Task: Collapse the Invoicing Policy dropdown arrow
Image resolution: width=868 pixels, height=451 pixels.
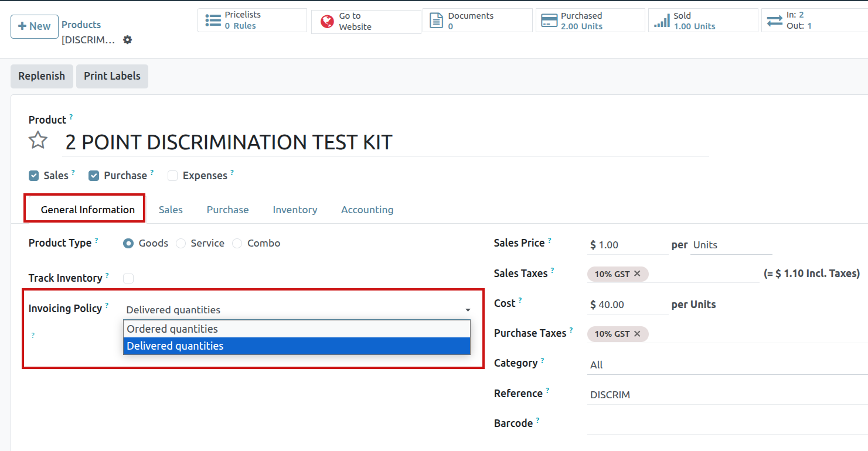Action: click(468, 310)
